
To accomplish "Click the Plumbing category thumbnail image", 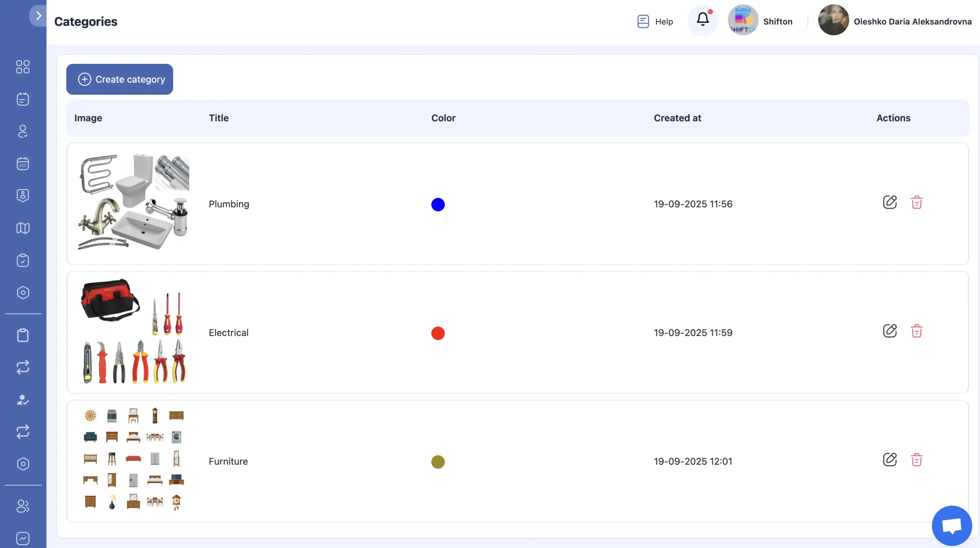I will pos(133,202).
